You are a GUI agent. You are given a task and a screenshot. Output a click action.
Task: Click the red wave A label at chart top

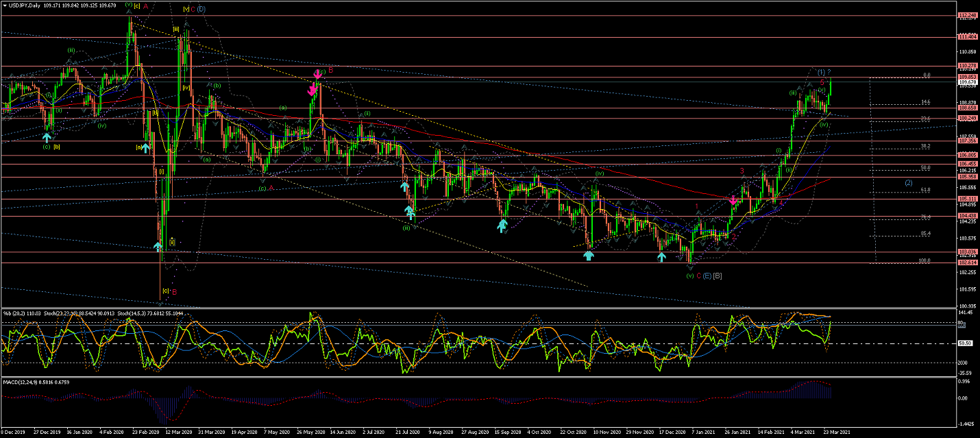click(x=146, y=5)
